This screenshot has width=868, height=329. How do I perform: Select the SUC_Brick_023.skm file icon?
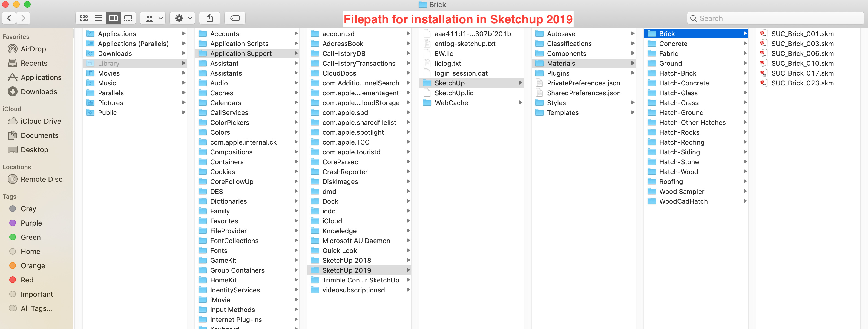click(764, 83)
